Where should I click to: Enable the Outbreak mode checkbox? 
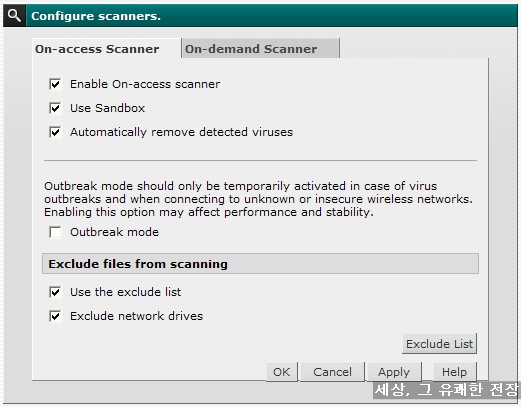coord(55,232)
